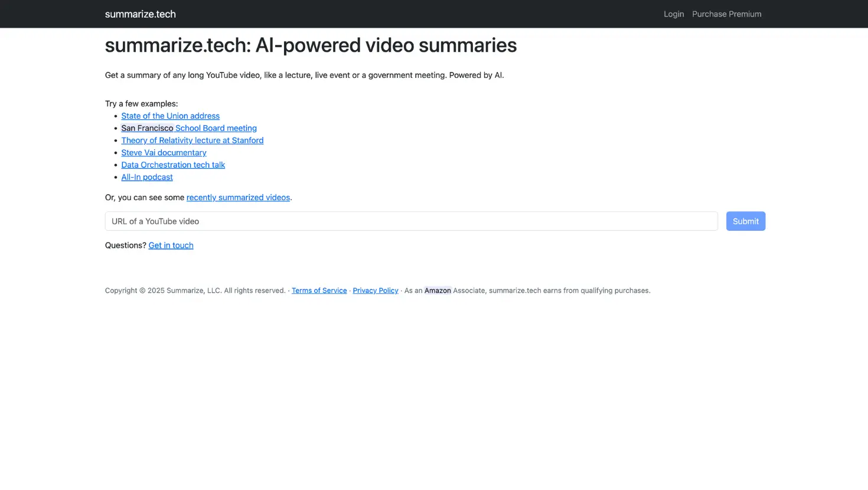Screen dimensions: 868x490
Task: Select the highlighted San Francisco text
Action: (146, 128)
